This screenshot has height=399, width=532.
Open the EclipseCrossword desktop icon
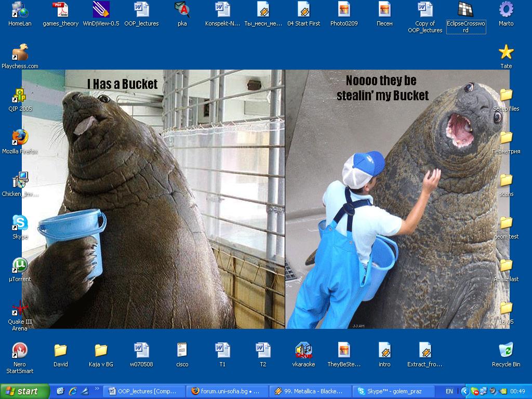pyautogui.click(x=465, y=10)
